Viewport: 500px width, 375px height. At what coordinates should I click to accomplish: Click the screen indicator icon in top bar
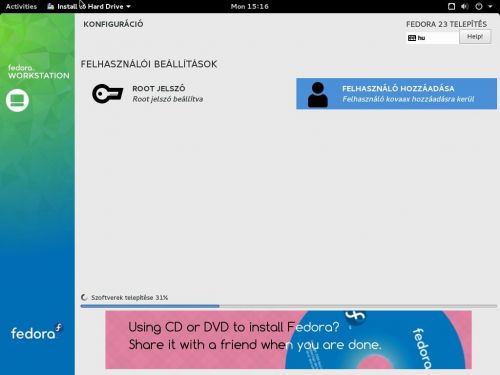[451, 6]
